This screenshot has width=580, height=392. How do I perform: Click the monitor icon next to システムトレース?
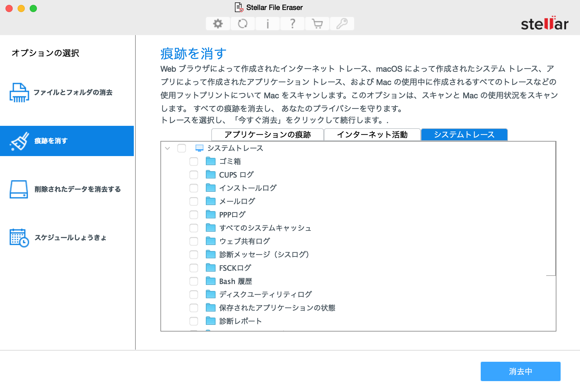tap(199, 148)
